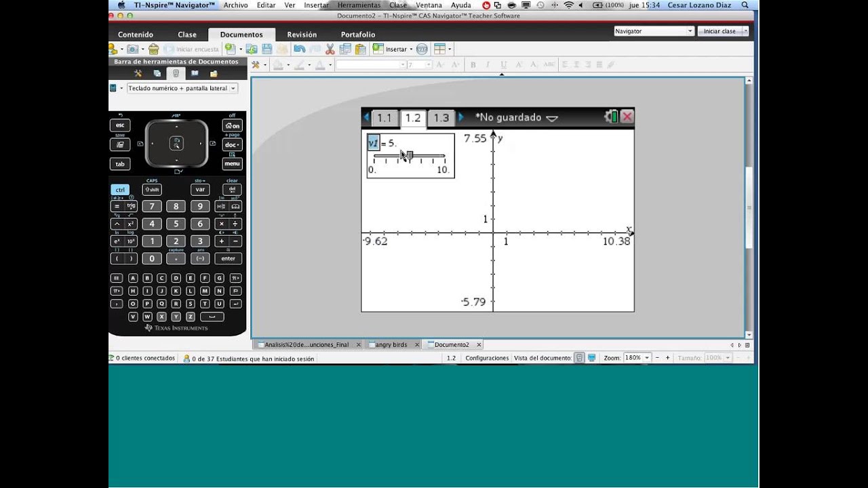Toggle italic formatting
The image size is (868, 488).
pos(488,65)
